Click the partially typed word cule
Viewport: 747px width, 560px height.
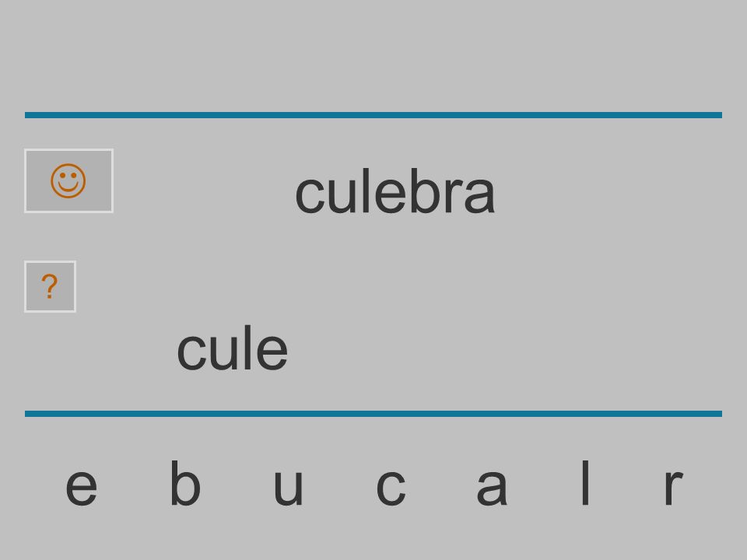coord(232,348)
